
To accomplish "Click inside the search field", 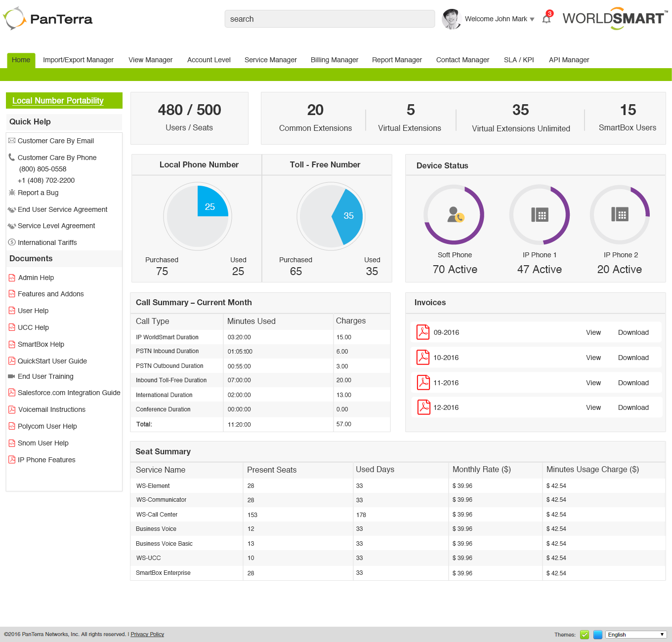I will [x=330, y=19].
